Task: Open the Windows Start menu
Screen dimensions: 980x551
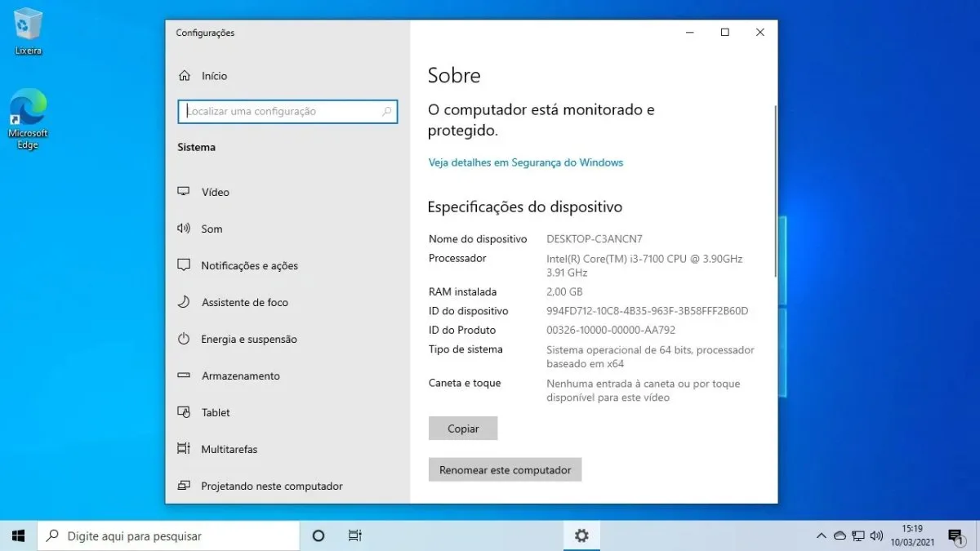Action: click(19, 535)
